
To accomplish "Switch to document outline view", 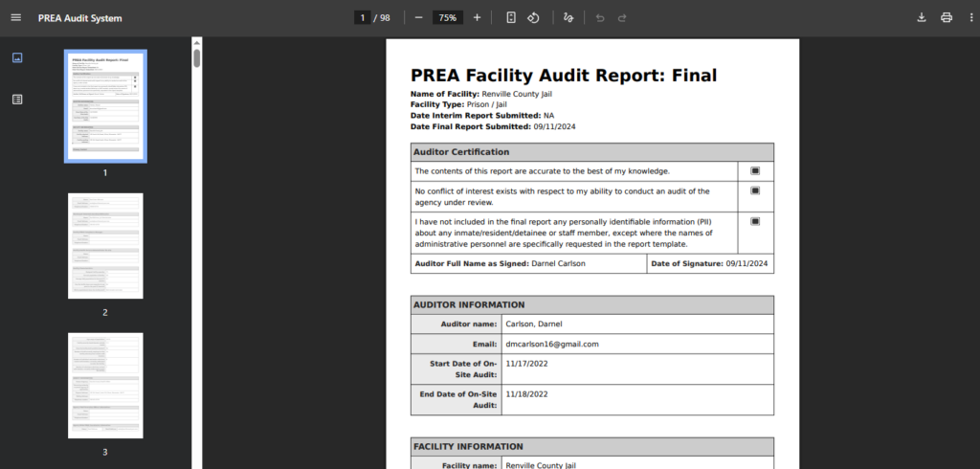I will click(x=17, y=100).
